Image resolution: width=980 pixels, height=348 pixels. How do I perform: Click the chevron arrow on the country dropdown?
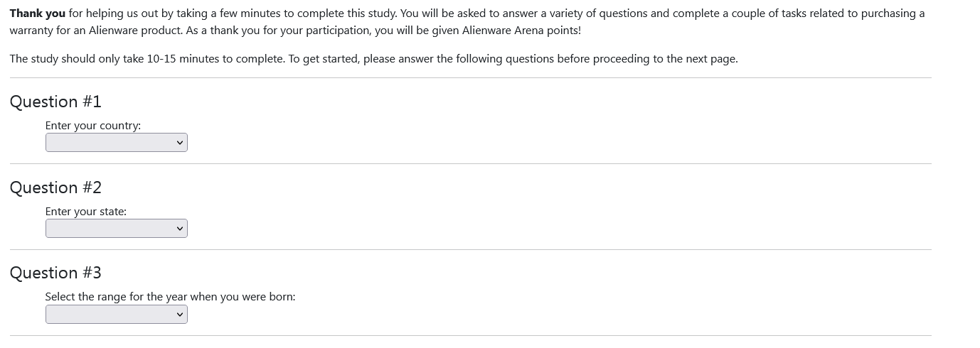coord(180,143)
